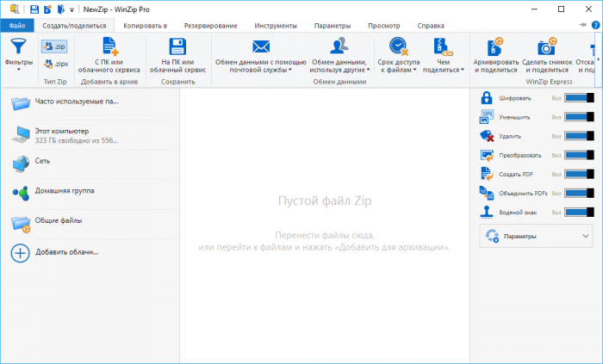Click the WinZip application icon in title bar
The width and height of the screenshot is (603, 364).
coord(15,9)
